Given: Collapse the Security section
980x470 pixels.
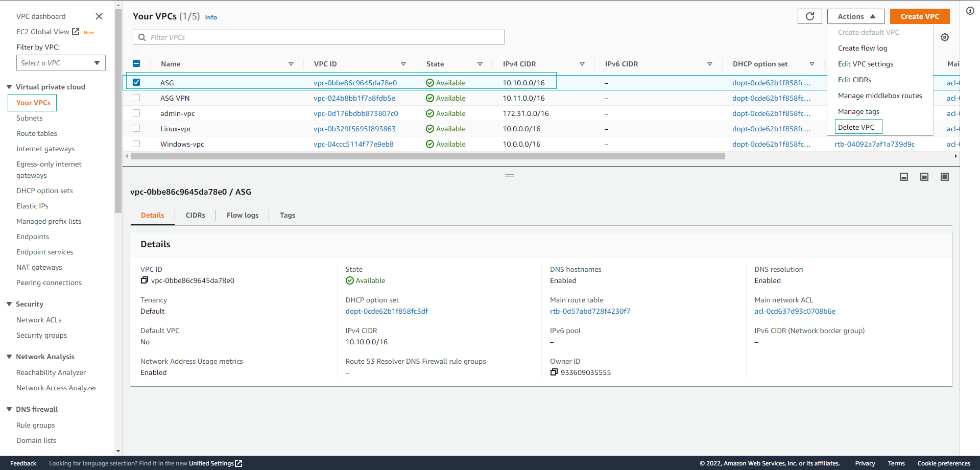Looking at the screenshot, I should tap(9, 304).
